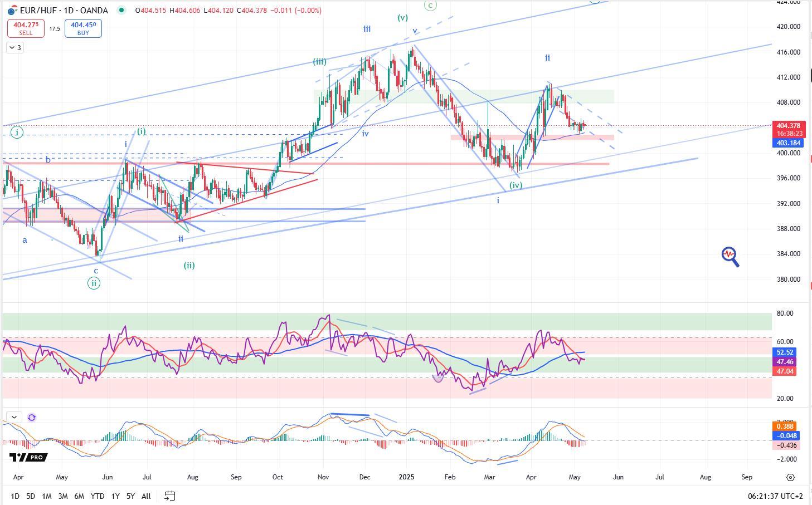
Task: Select the circled (ii) wave label
Action: [94, 283]
